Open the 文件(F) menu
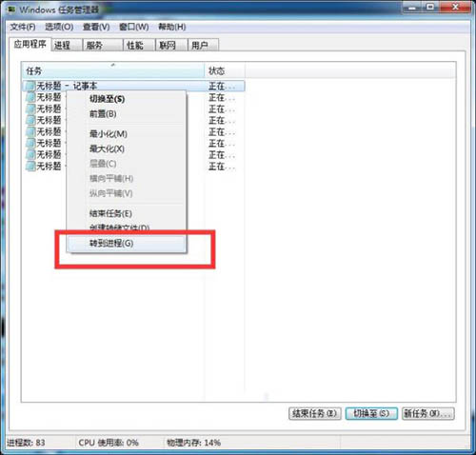 [x=23, y=27]
